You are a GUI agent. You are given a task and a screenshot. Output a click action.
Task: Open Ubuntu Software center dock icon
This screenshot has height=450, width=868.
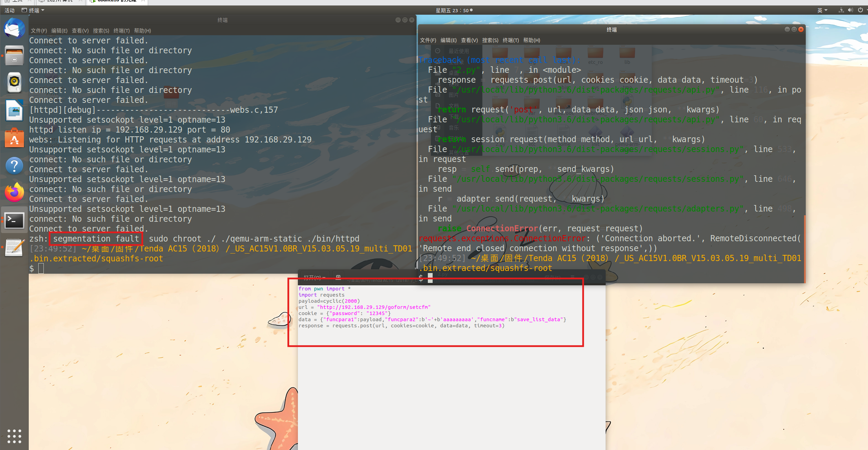click(x=14, y=138)
